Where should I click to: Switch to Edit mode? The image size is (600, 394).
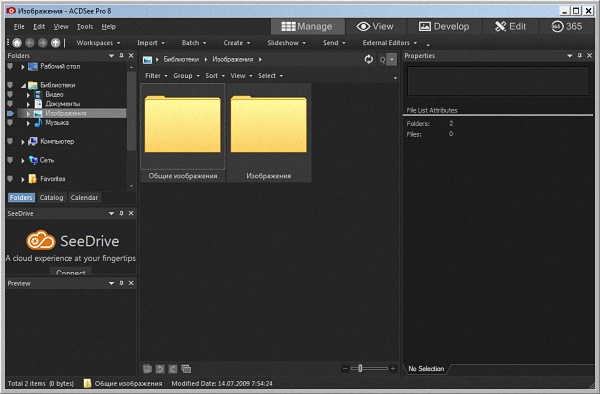(510, 26)
